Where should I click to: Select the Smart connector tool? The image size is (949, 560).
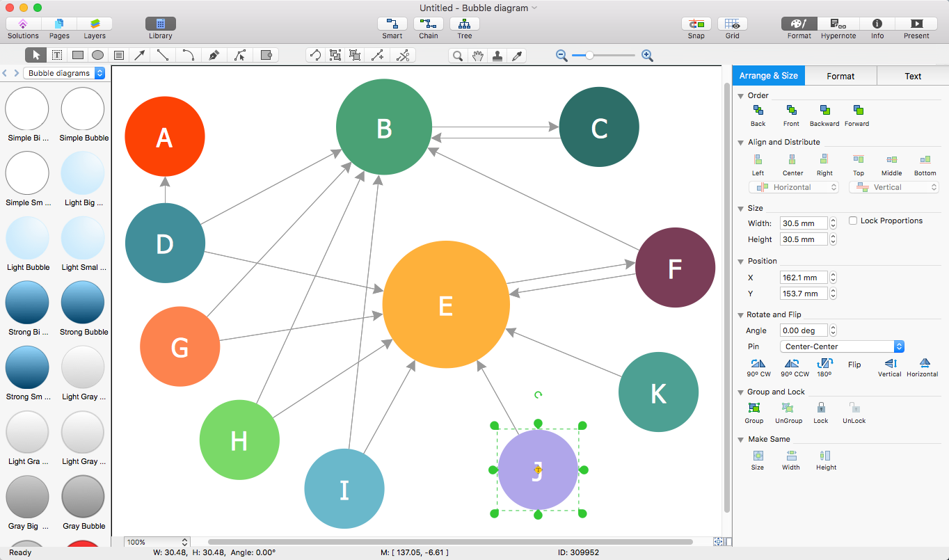392,24
